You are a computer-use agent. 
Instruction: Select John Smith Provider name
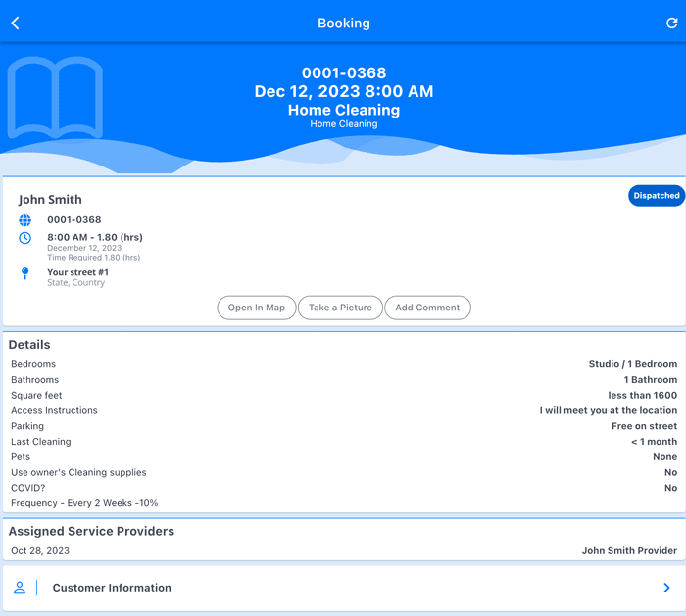point(629,550)
